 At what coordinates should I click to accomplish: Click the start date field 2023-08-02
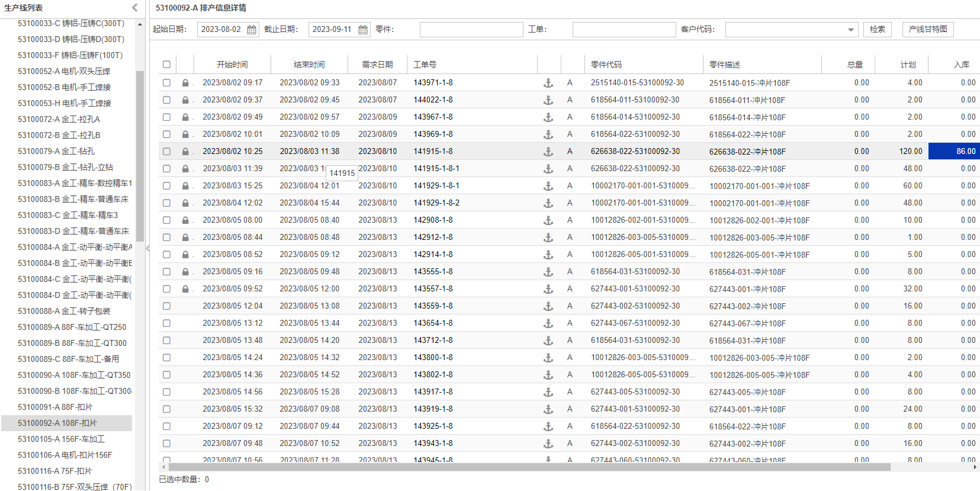221,30
